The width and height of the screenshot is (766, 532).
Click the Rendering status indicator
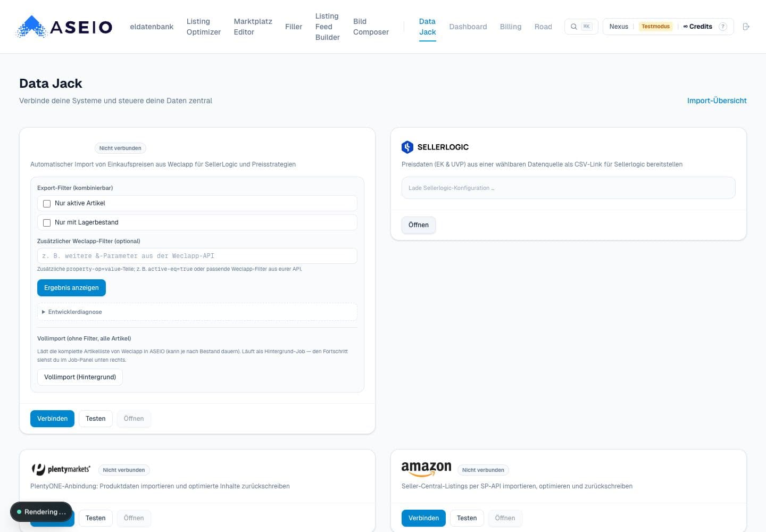[41, 512]
